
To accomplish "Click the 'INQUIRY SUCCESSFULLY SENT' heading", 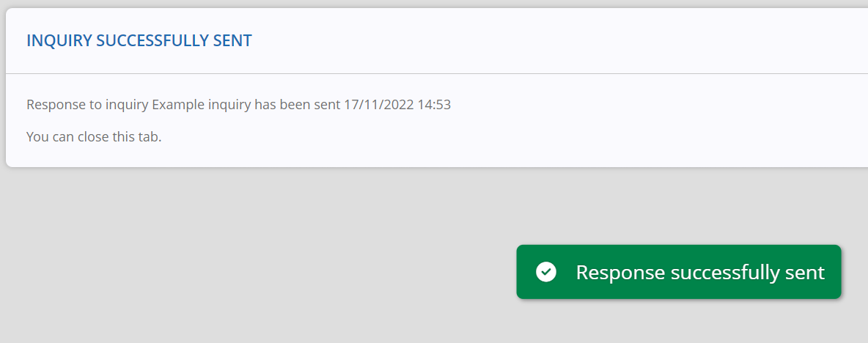I will pyautogui.click(x=139, y=40).
